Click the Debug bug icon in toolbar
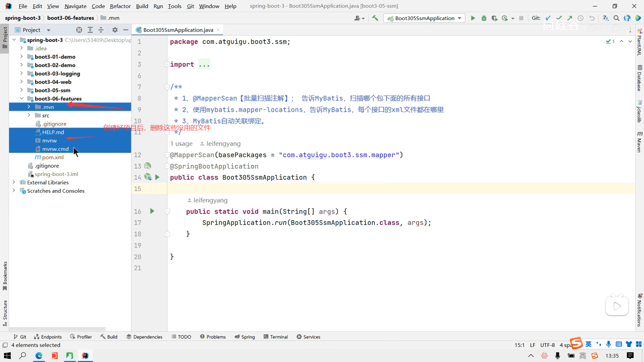The image size is (644, 362). 484,18
